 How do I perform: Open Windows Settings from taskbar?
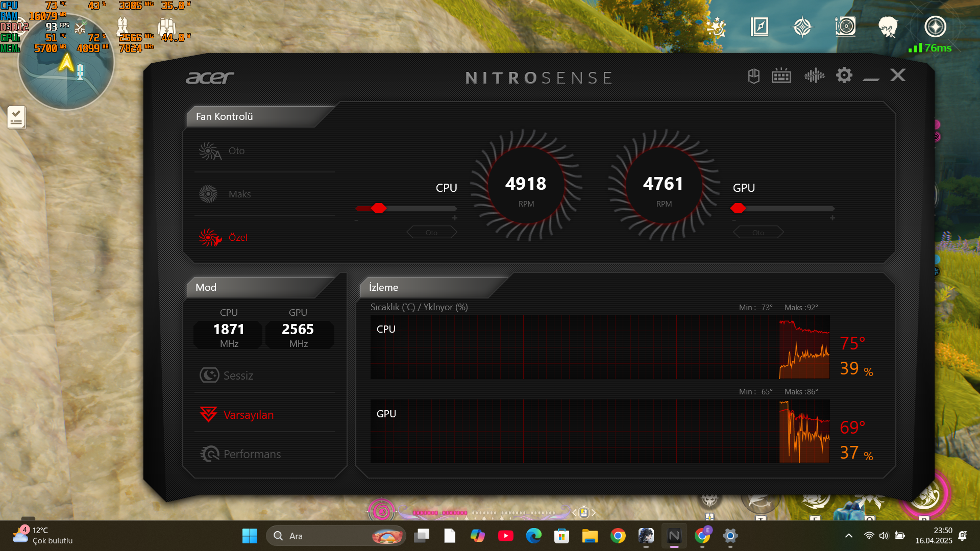click(730, 536)
